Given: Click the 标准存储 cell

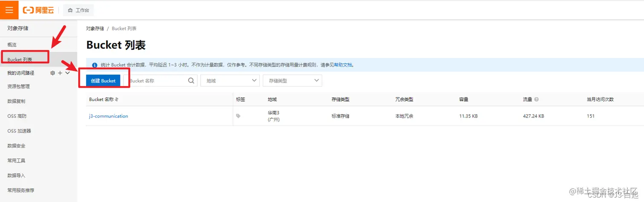Looking at the screenshot, I should coord(340,116).
